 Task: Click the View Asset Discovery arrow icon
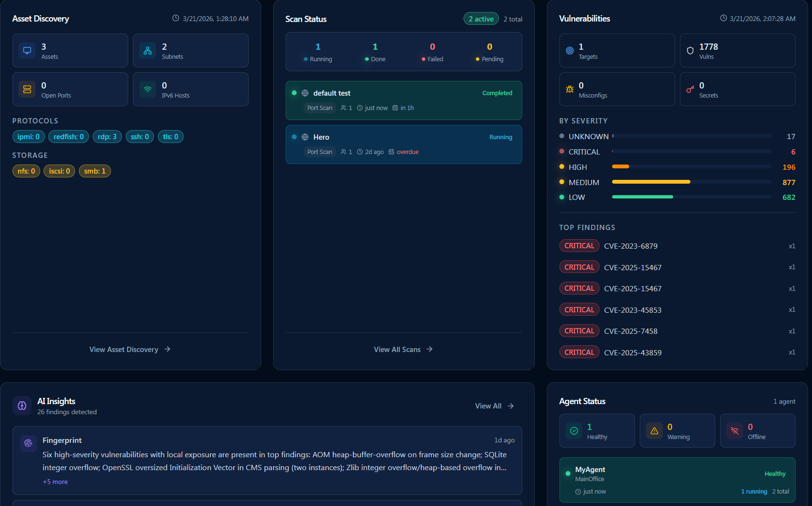[x=167, y=349]
